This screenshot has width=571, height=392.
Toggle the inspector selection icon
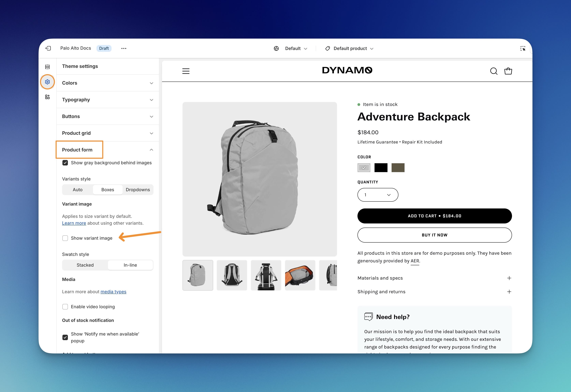523,48
